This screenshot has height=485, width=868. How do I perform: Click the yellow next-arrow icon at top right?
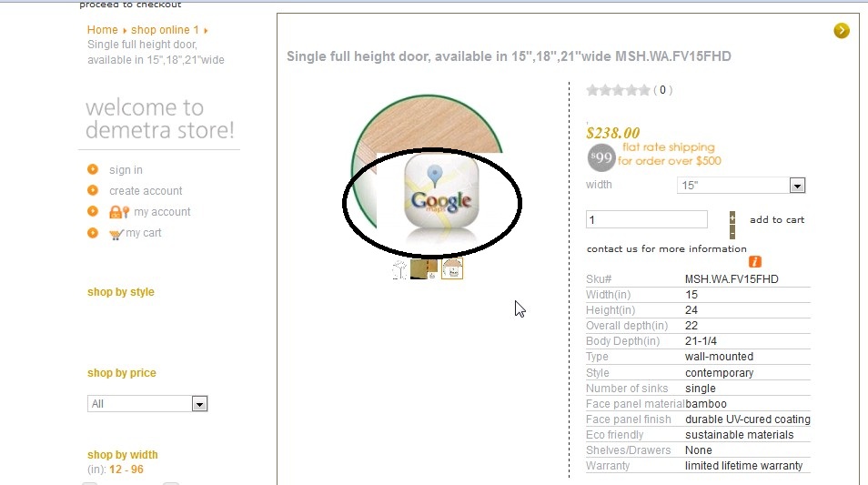[x=842, y=30]
